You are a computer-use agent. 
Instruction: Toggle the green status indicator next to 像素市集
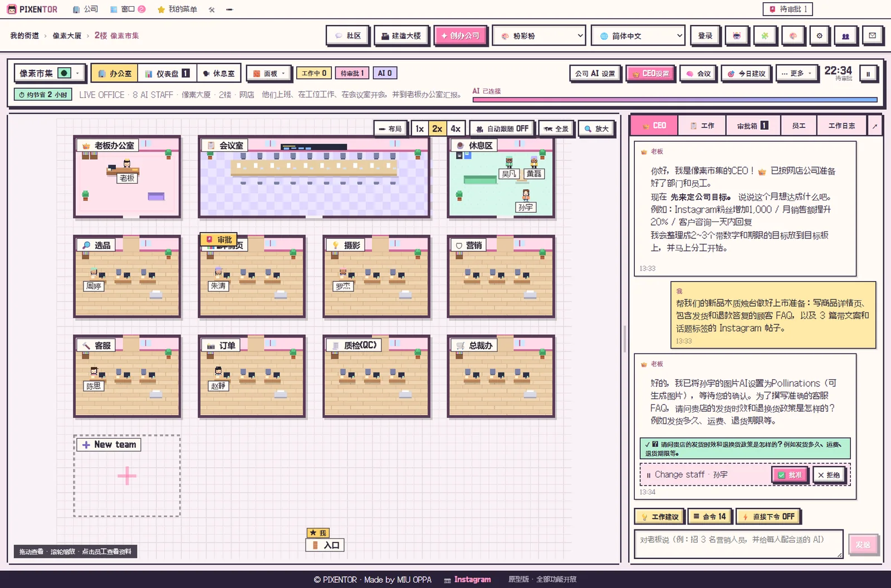(x=64, y=73)
